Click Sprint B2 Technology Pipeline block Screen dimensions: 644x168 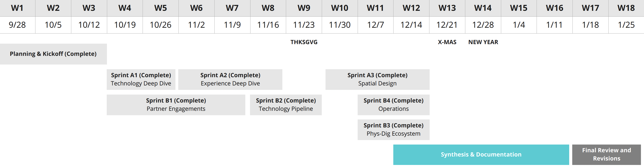pyautogui.click(x=286, y=105)
